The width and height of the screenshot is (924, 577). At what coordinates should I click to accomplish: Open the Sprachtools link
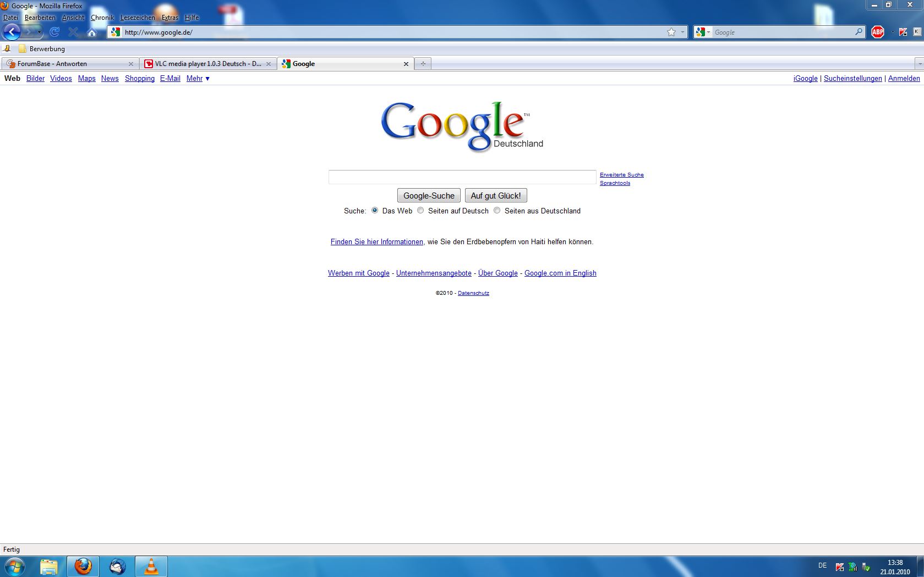click(615, 183)
